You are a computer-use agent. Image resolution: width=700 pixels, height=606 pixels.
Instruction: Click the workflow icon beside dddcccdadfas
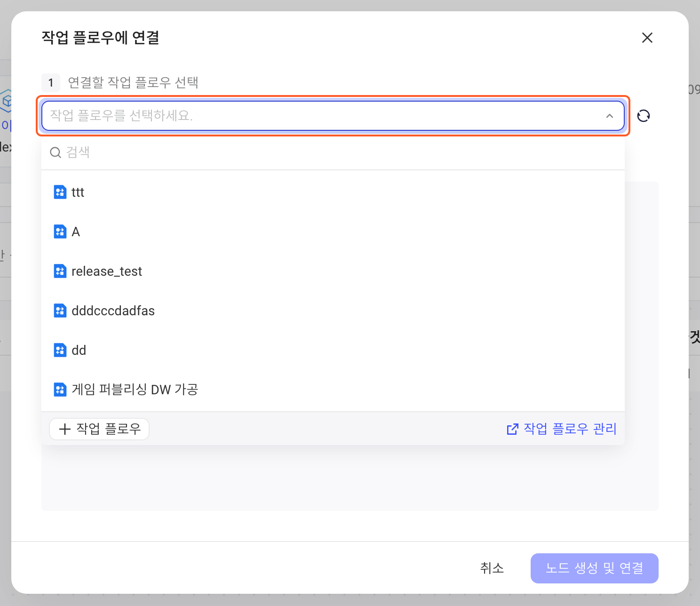[x=60, y=311]
